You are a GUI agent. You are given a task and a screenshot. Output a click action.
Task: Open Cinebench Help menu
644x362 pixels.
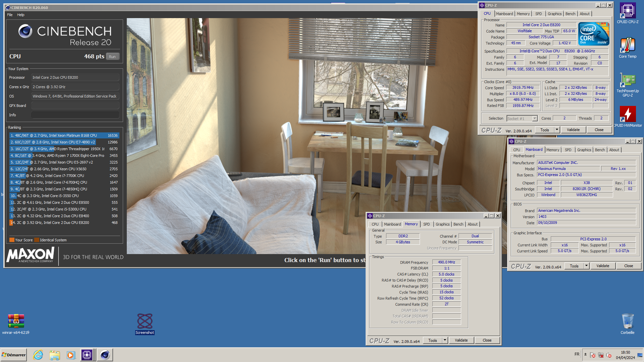21,15
